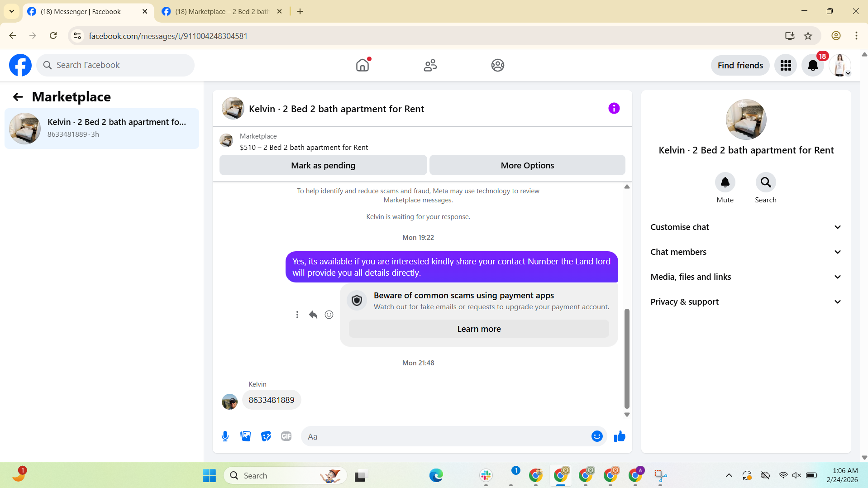Open Microsoft Edge from the taskbar
868x488 pixels.
(x=436, y=475)
